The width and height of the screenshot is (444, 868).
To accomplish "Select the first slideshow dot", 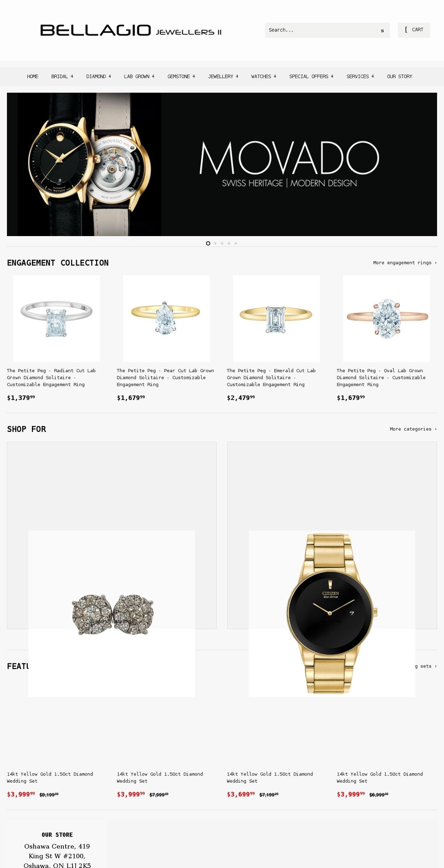I will point(208,244).
